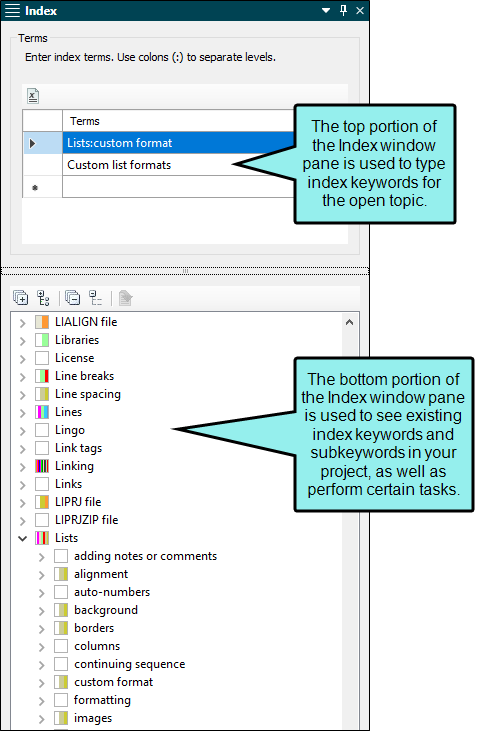Click the export terms icon above Terms grid
The image size is (483, 731).
pos(33,97)
